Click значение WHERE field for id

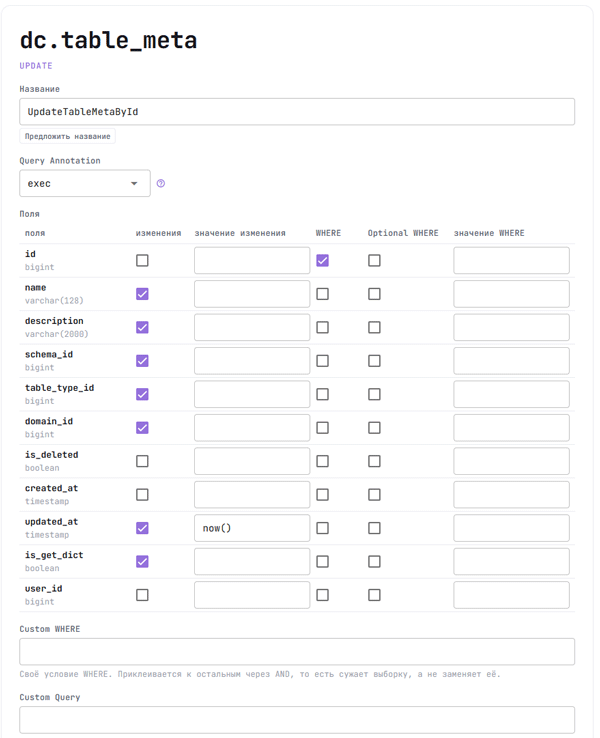pyautogui.click(x=512, y=260)
